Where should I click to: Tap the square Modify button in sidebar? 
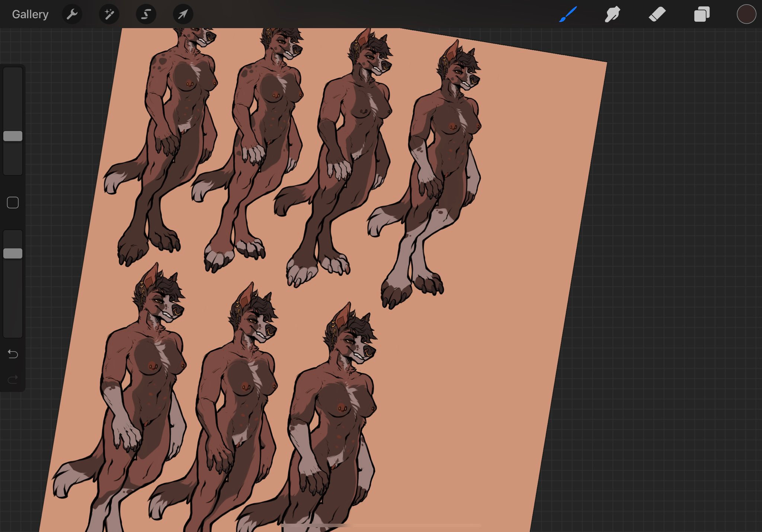pos(13,203)
